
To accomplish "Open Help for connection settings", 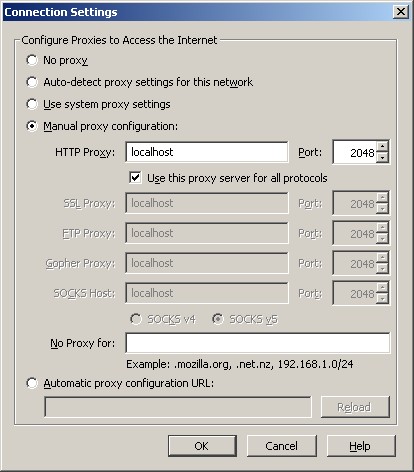I will (361, 446).
